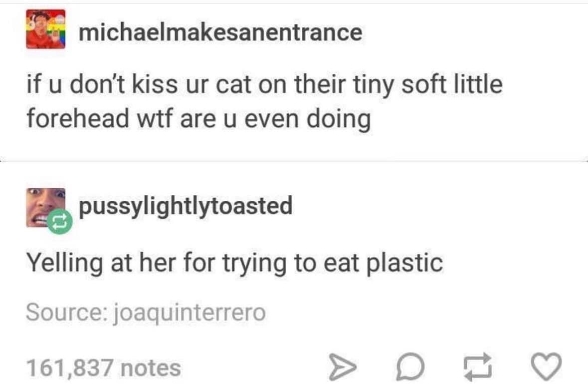Visit the michaelmakesanentrance blog username
Viewport: 588px width, 391px height.
[220, 32]
